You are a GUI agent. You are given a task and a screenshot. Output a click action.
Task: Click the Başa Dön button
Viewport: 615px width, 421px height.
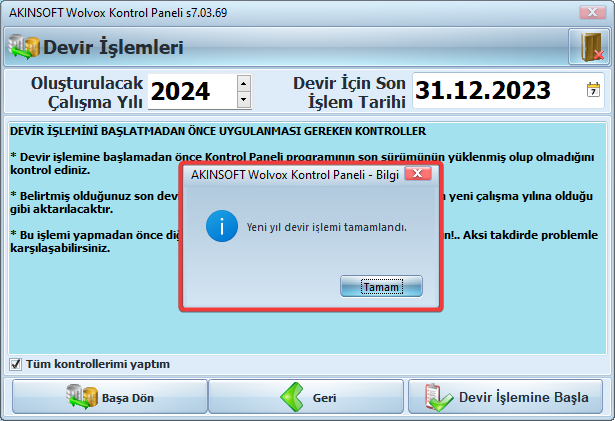pos(110,397)
